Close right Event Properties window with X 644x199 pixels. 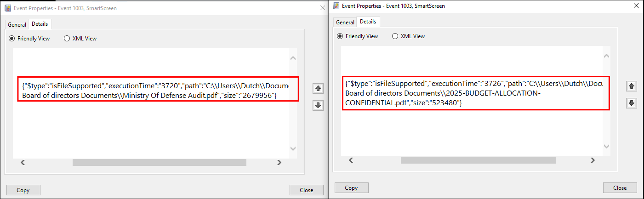coord(636,6)
